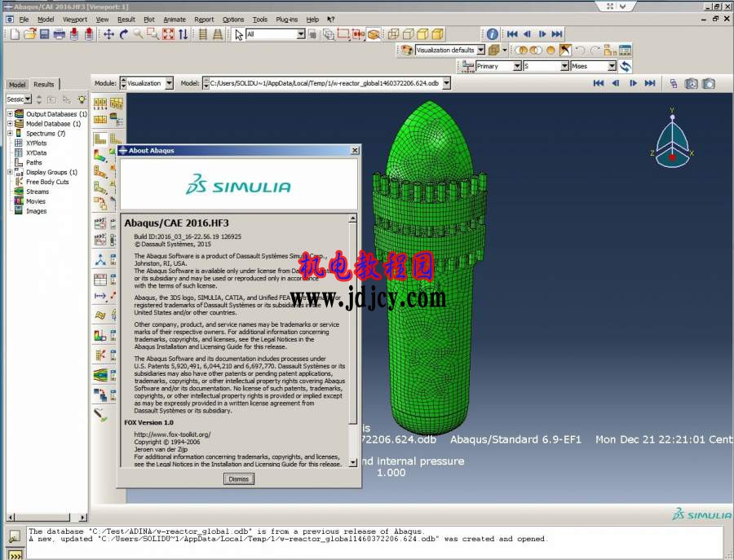Select the Rotate view tool

124,34
